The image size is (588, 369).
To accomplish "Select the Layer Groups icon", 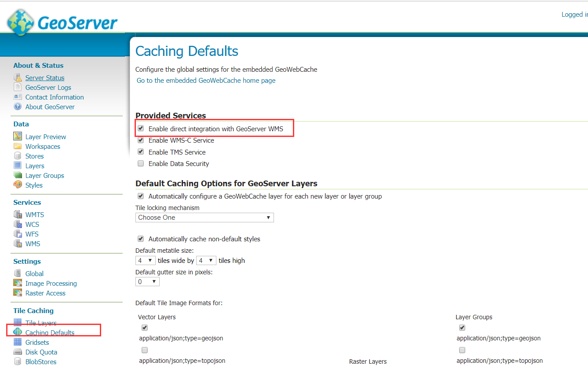I will (18, 175).
